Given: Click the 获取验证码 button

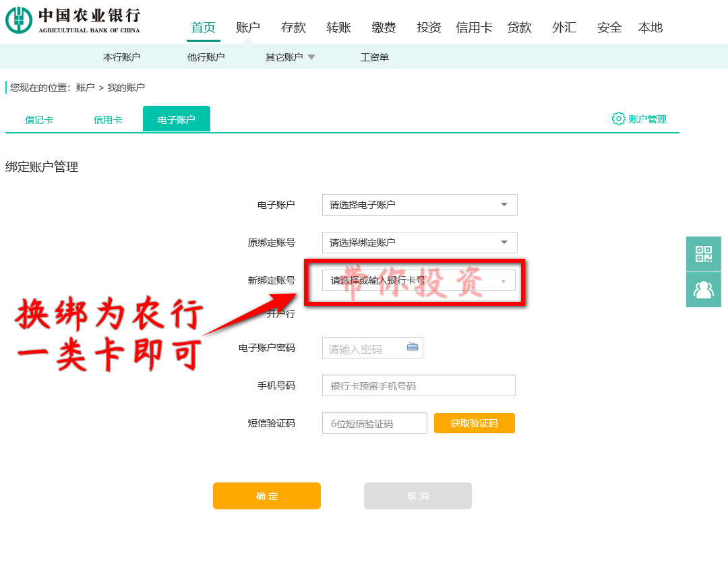Looking at the screenshot, I should pos(474,423).
